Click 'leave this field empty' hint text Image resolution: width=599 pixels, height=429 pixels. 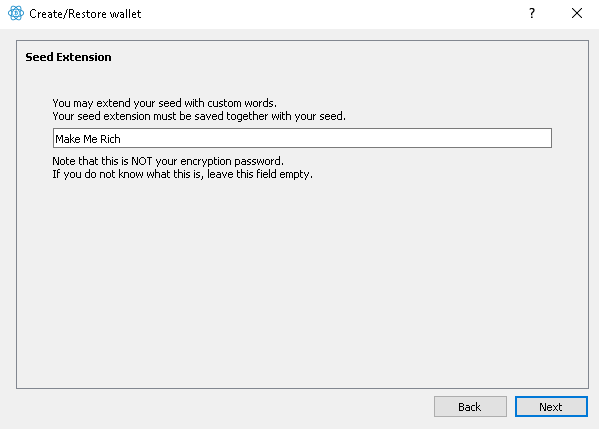pyautogui.click(x=260, y=174)
